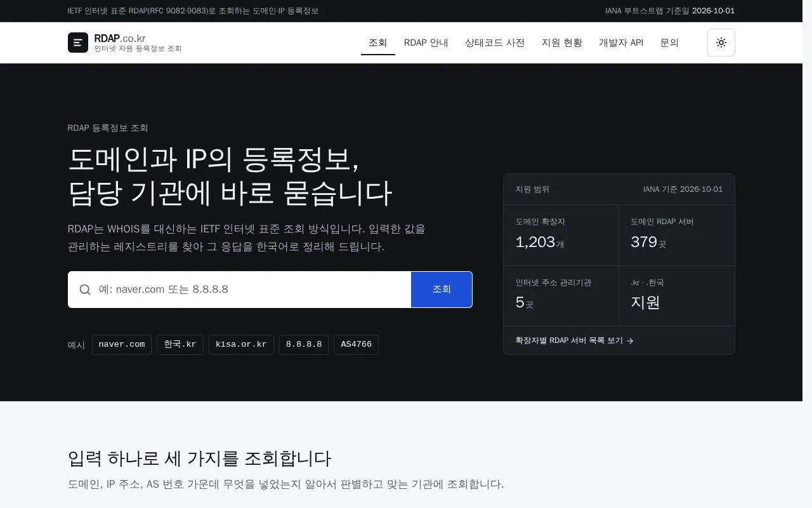Screen dimensions: 812x508
Task: Open the 개발자 API nav item
Action: point(621,43)
